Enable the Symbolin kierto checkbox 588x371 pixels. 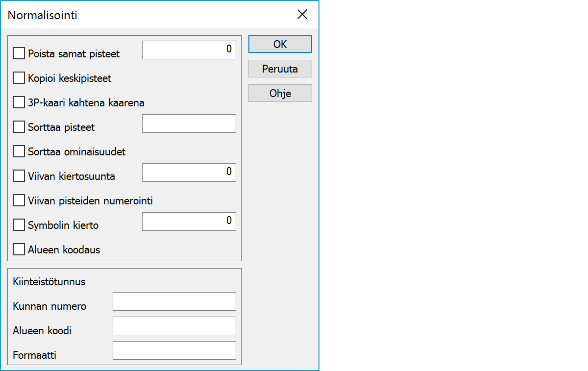point(19,225)
